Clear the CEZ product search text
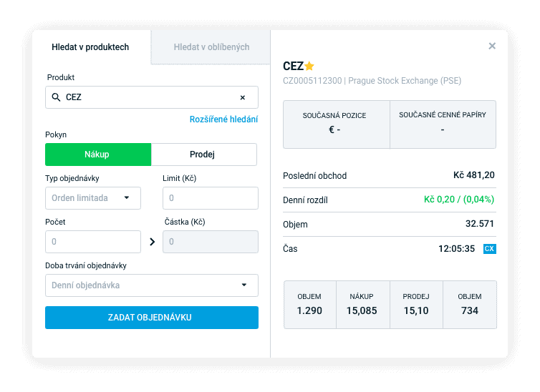This screenshot has width=540, height=392. 243,98
